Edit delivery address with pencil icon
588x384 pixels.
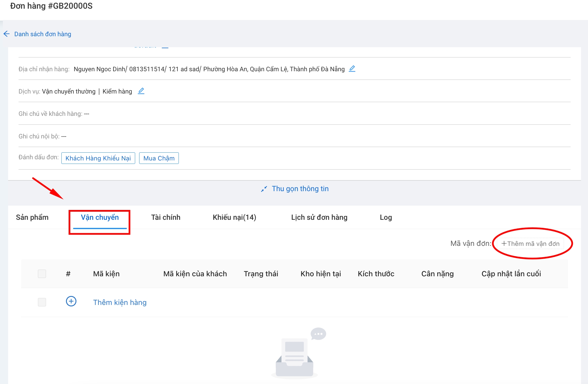click(352, 69)
